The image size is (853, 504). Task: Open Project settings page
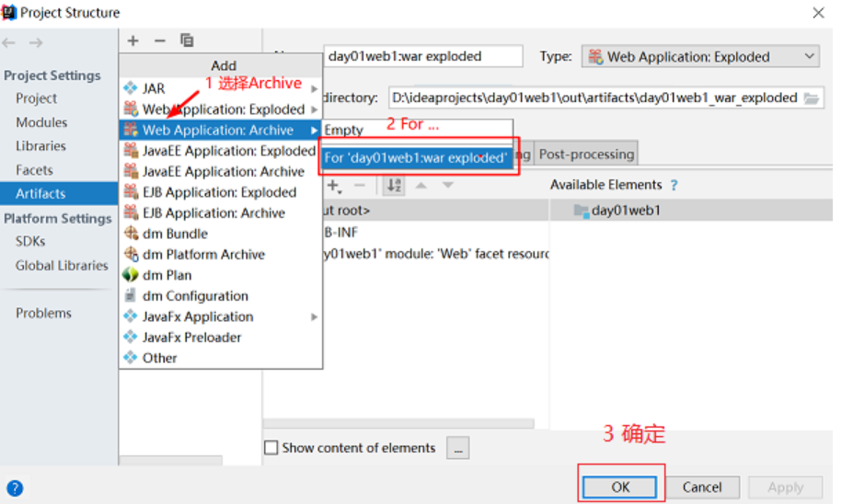coord(36,98)
